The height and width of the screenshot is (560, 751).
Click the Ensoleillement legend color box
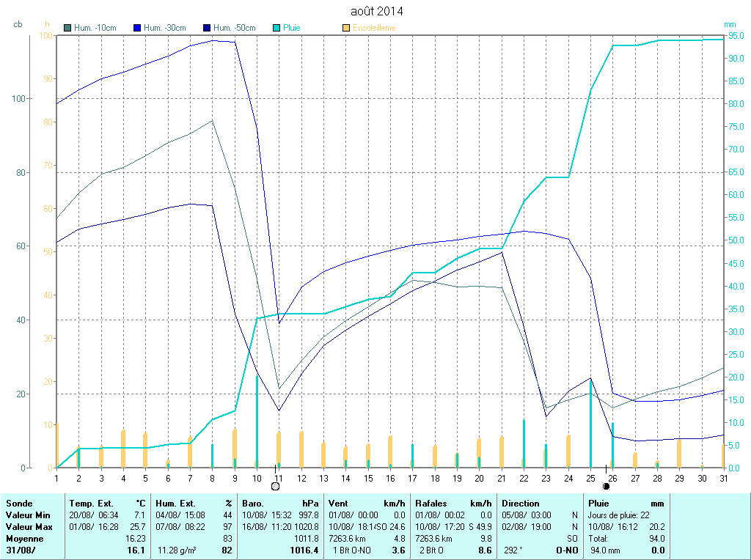[x=346, y=28]
